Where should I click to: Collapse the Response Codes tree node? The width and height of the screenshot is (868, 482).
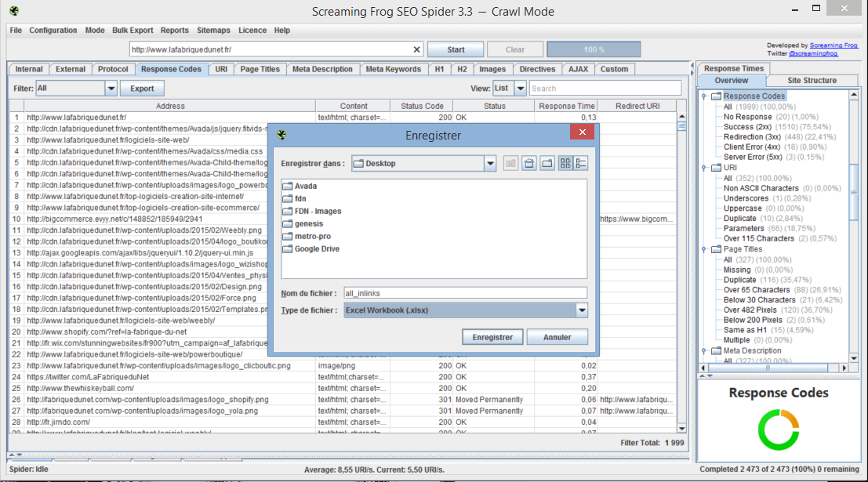point(704,96)
